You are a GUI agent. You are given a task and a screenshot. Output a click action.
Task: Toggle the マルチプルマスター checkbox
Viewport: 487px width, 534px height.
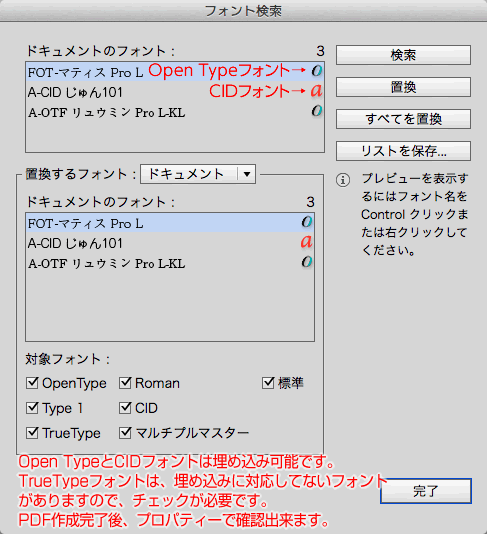[125, 433]
